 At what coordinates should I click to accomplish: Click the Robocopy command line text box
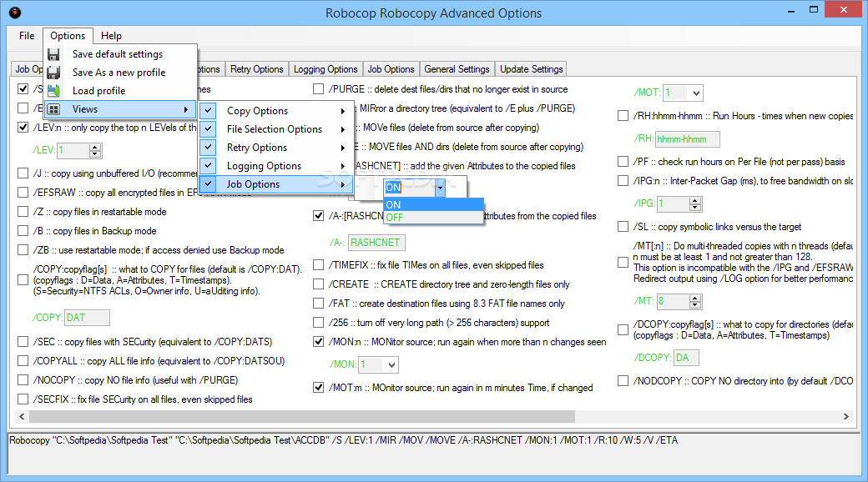click(x=433, y=453)
